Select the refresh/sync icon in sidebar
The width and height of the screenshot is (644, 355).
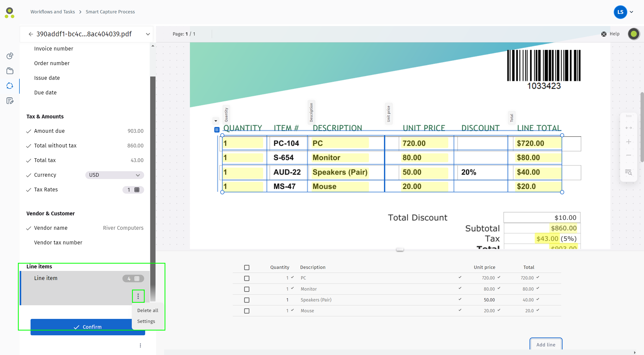pos(10,86)
